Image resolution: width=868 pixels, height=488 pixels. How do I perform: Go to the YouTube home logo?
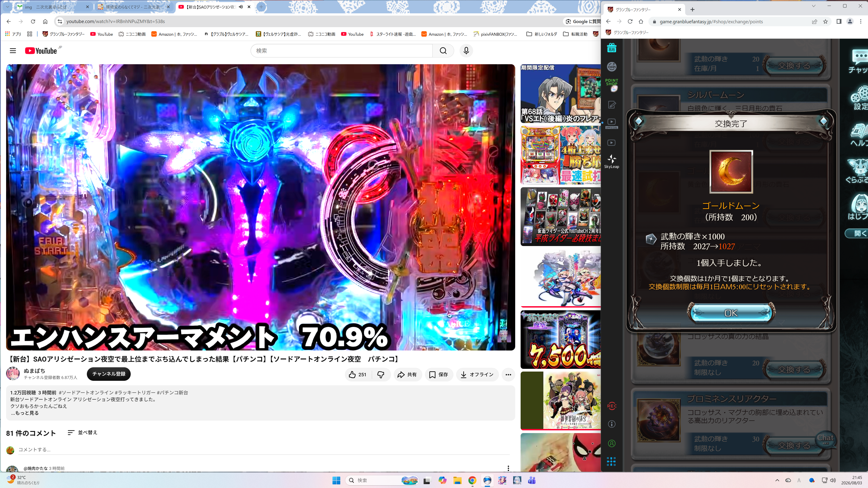tap(41, 51)
